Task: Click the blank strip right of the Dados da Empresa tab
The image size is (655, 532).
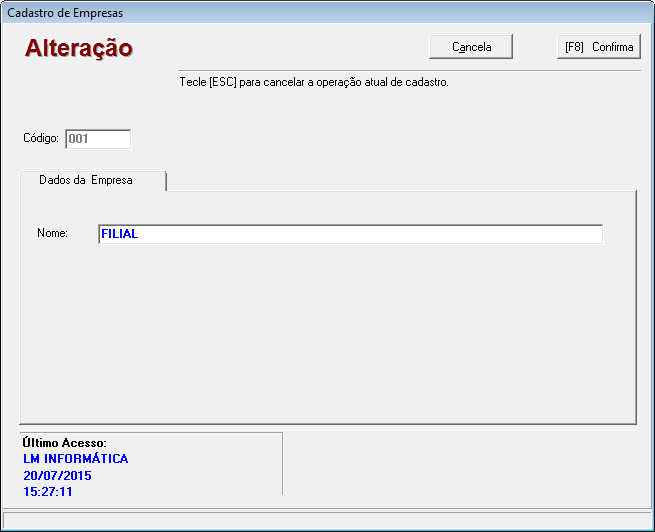Action: [400, 180]
